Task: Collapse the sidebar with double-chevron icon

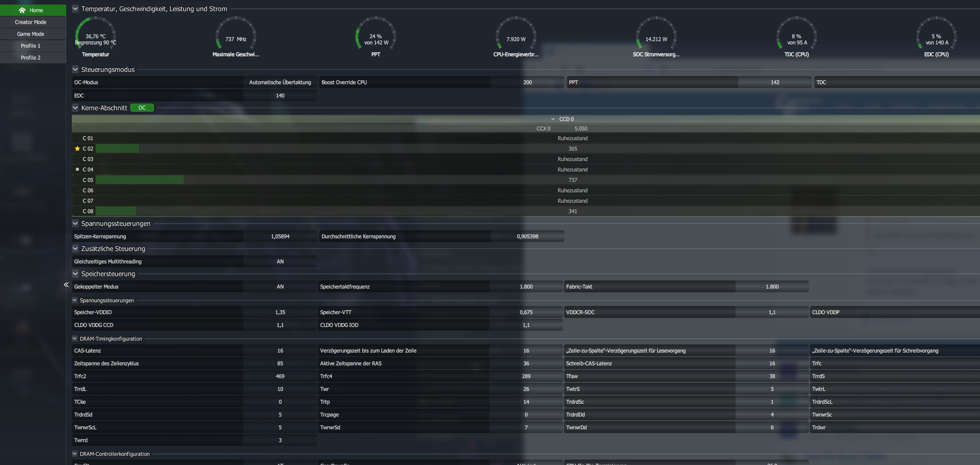Action: tap(66, 285)
